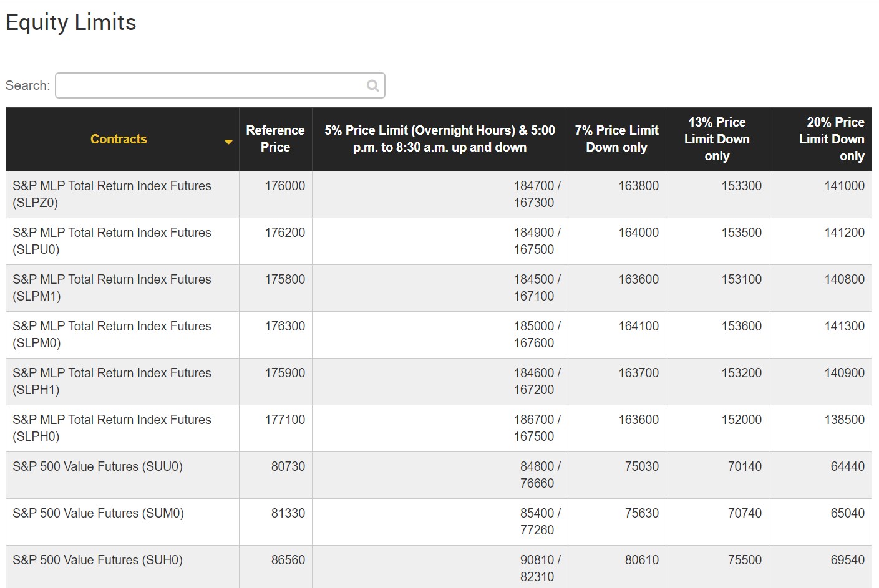
Task: Click reference price 176300
Action: click(x=285, y=326)
